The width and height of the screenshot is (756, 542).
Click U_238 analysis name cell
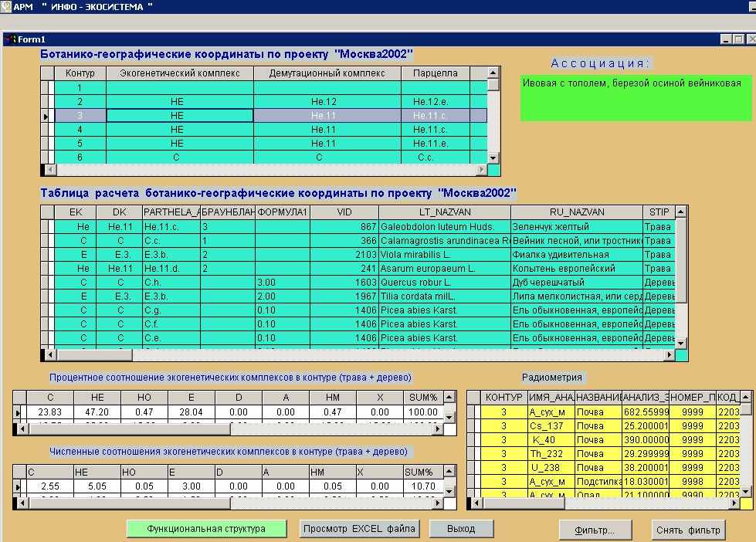coord(551,468)
